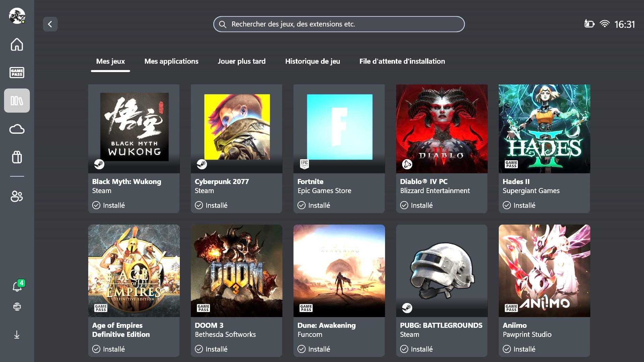This screenshot has height=362, width=644.
Task: Open Hades II cover art
Action: pos(544,129)
